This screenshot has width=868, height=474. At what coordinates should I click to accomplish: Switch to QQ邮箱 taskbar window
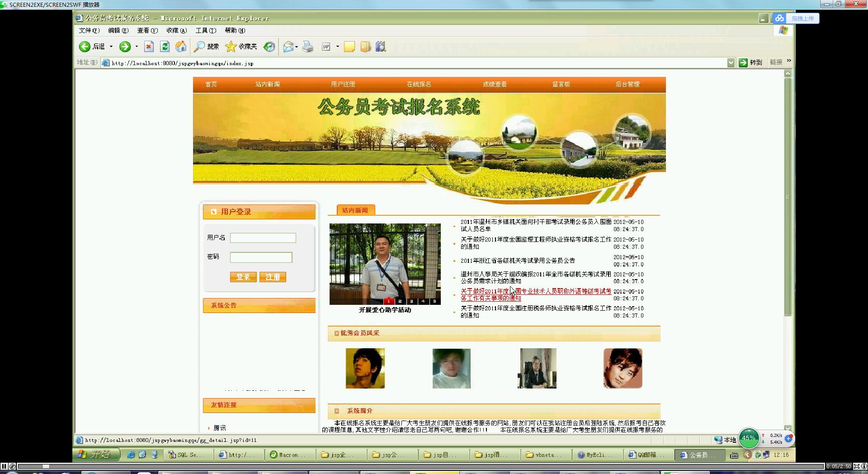click(648, 455)
